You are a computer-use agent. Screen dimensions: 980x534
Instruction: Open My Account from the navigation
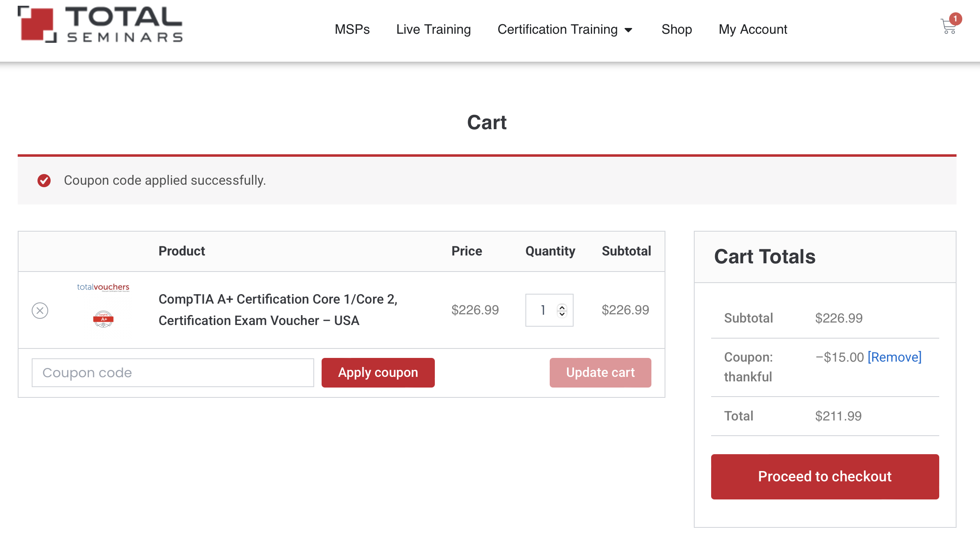pyautogui.click(x=753, y=29)
